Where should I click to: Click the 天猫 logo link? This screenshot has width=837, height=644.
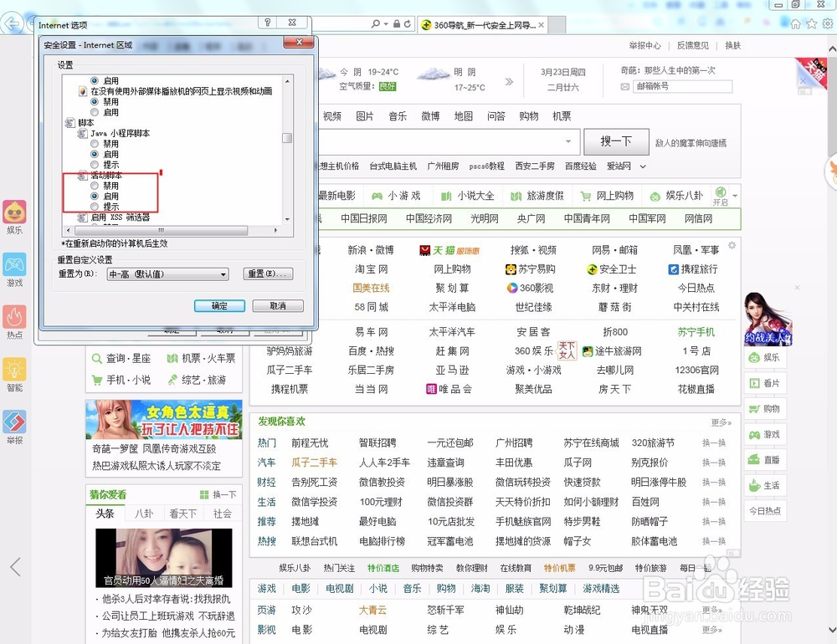(x=449, y=250)
